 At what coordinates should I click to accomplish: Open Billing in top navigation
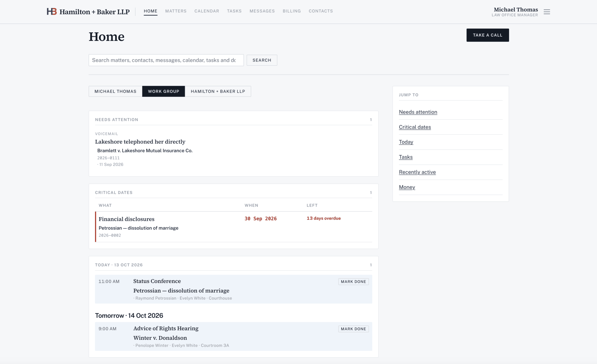292,11
